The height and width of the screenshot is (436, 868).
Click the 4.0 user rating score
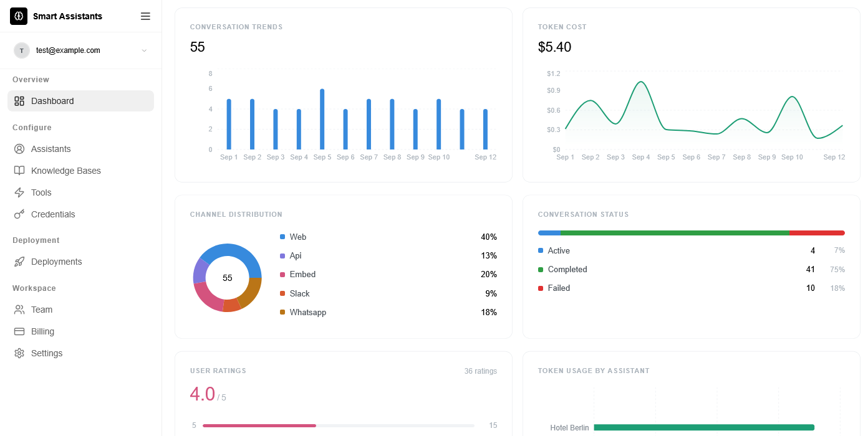pos(203,394)
